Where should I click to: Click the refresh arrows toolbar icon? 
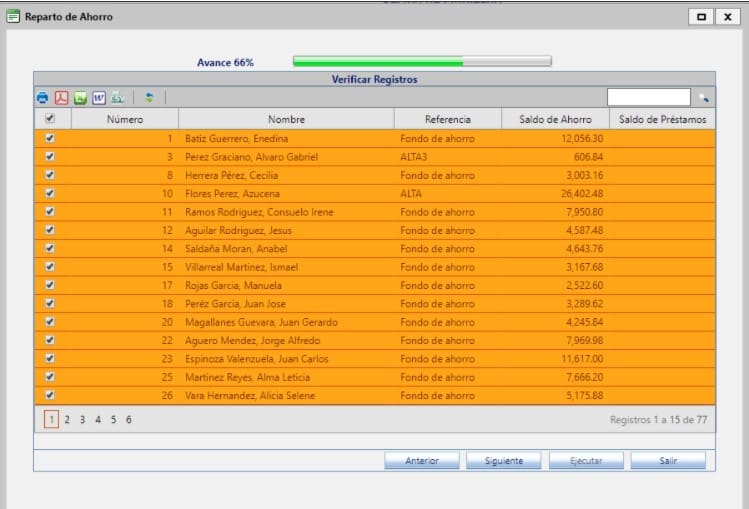pos(149,98)
